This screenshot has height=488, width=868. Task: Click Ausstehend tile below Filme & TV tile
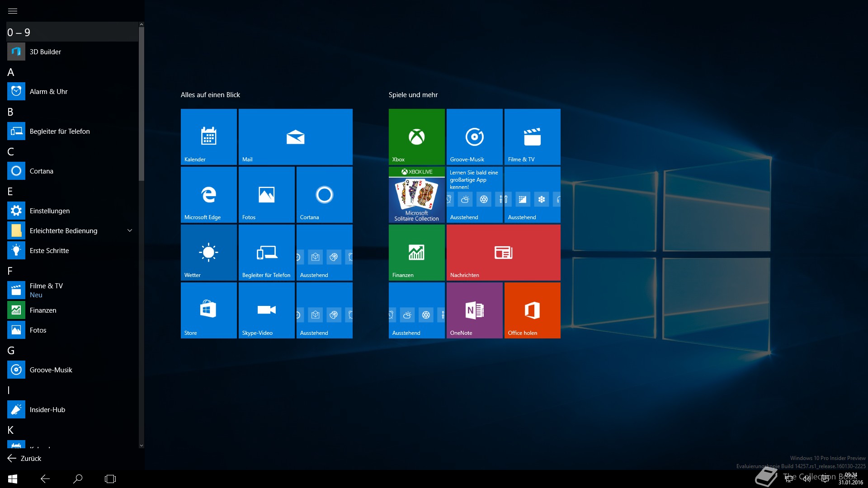click(x=533, y=195)
